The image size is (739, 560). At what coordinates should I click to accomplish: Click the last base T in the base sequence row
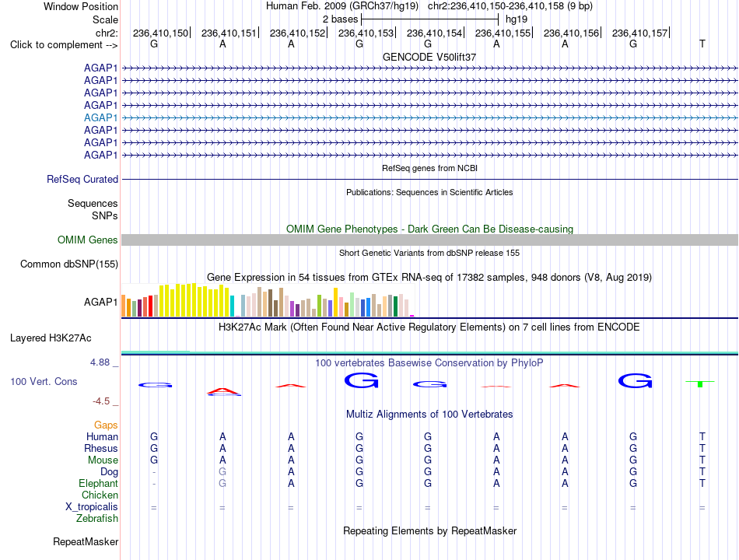[702, 44]
